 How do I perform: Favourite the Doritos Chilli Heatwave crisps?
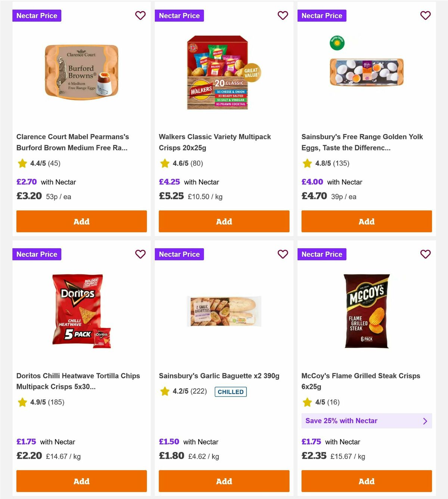[x=140, y=254]
